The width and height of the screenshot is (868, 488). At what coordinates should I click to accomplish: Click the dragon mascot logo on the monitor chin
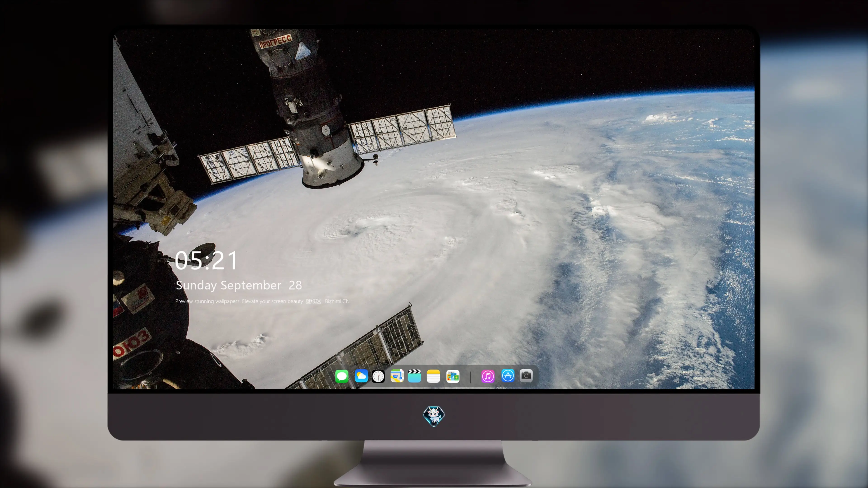coord(434,416)
